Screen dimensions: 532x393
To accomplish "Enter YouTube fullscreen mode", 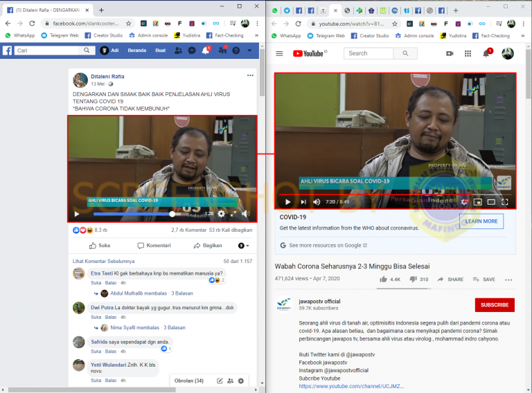I will pos(505,202).
